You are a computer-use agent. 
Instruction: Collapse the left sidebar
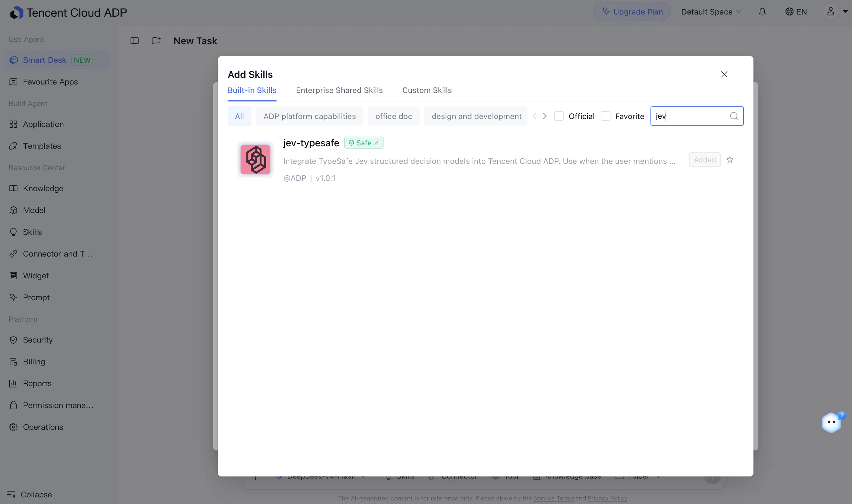pos(30,494)
